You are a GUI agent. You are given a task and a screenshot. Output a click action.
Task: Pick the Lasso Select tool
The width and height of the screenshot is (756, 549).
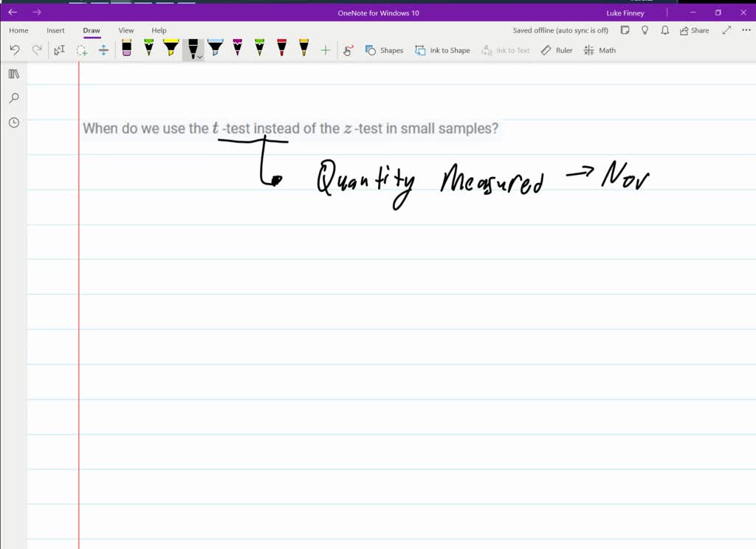click(x=82, y=50)
